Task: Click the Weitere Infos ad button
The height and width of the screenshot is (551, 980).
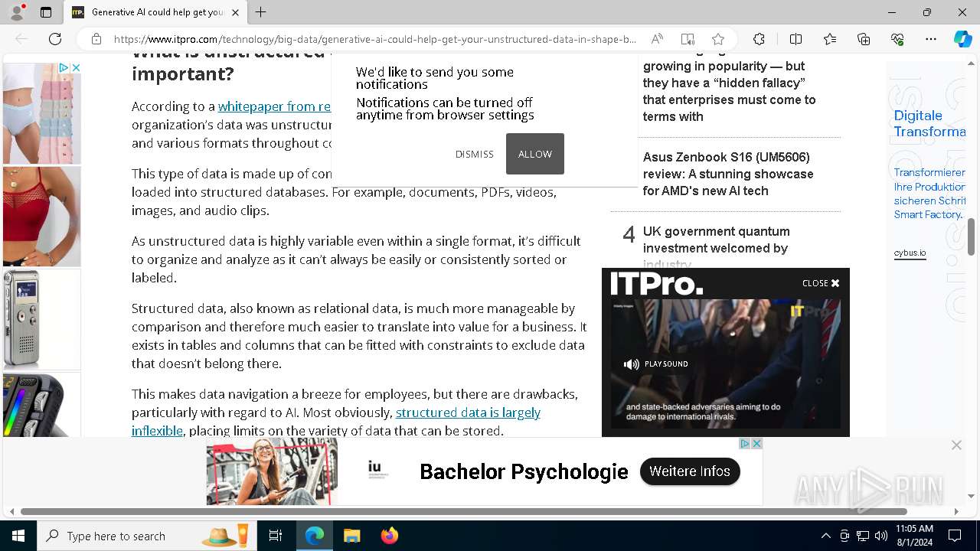Action: [690, 471]
